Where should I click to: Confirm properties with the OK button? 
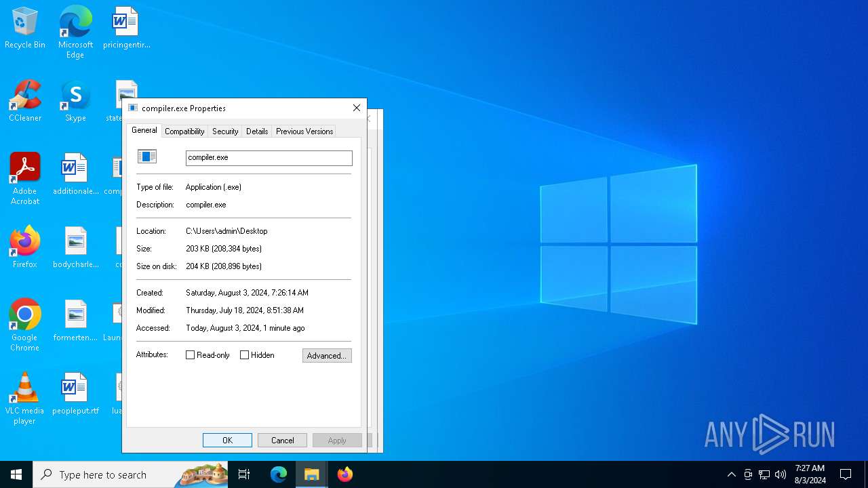pyautogui.click(x=227, y=441)
